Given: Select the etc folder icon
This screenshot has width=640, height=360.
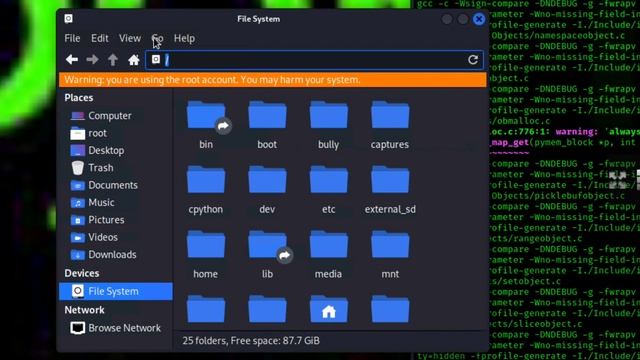Looking at the screenshot, I should [329, 180].
